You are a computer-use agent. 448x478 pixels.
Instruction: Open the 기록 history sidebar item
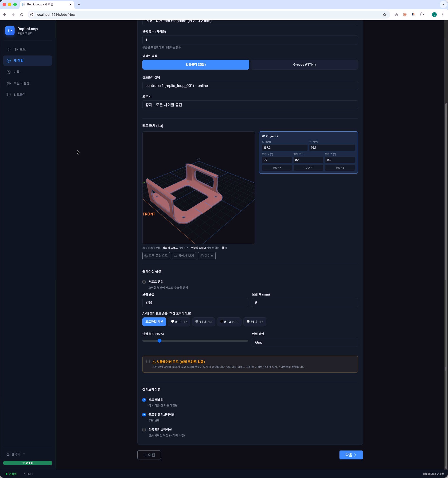[x=27, y=72]
